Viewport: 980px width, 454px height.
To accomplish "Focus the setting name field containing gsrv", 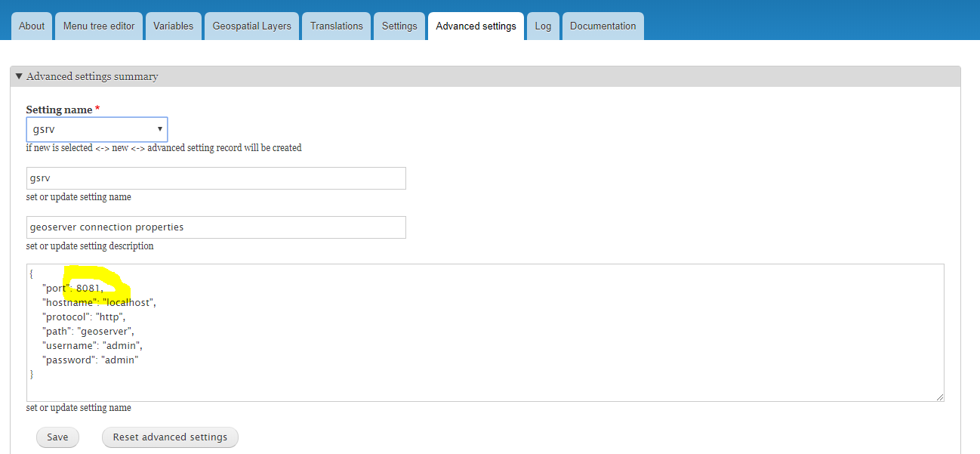I will coord(216,178).
